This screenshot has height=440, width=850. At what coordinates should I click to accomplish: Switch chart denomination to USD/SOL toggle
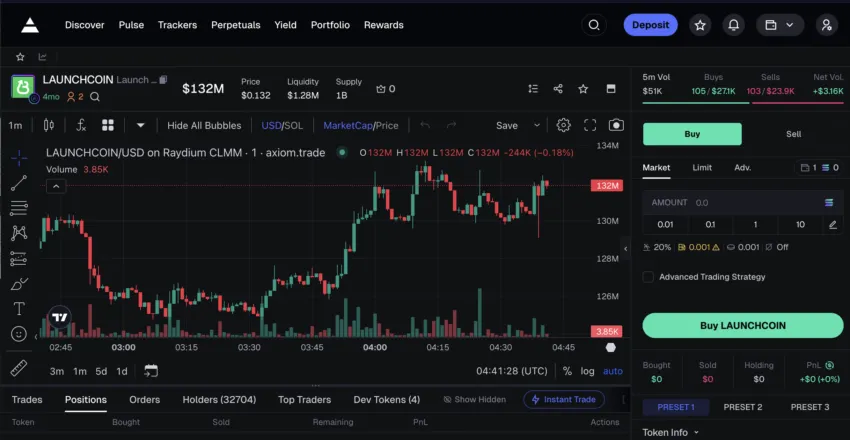(x=282, y=125)
